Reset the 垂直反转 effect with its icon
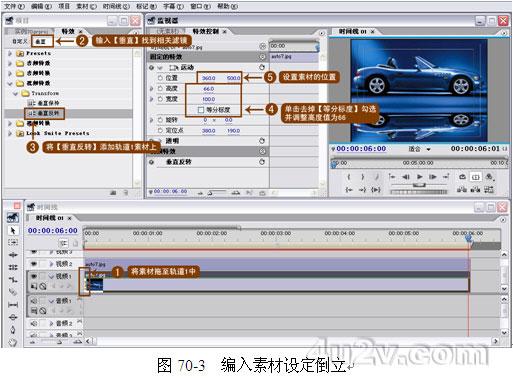The width and height of the screenshot is (513, 378). (262, 162)
